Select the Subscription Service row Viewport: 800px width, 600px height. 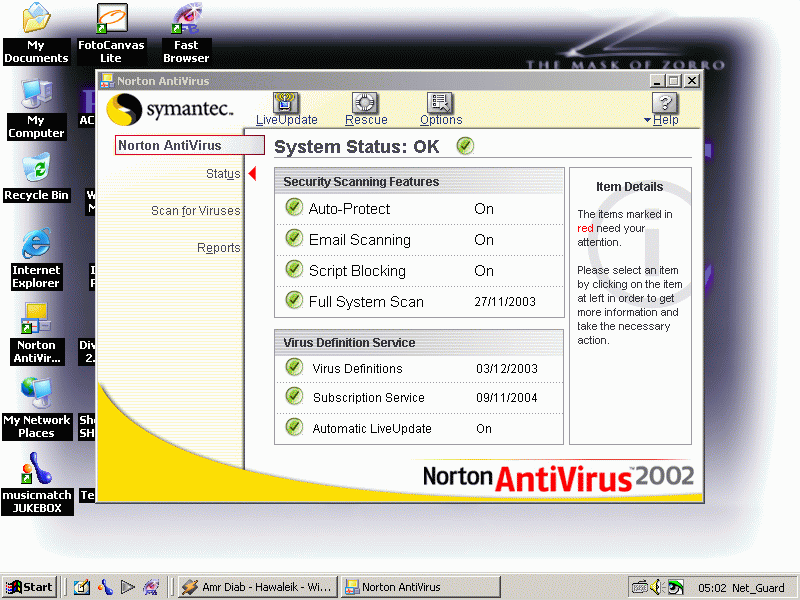(419, 397)
